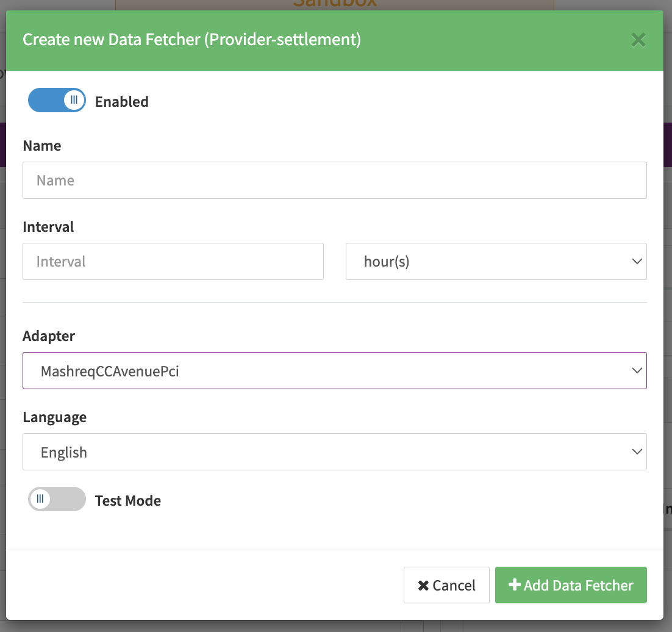This screenshot has width=672, height=632.
Task: Click the striped handle of Enabled switch
Action: coord(74,100)
